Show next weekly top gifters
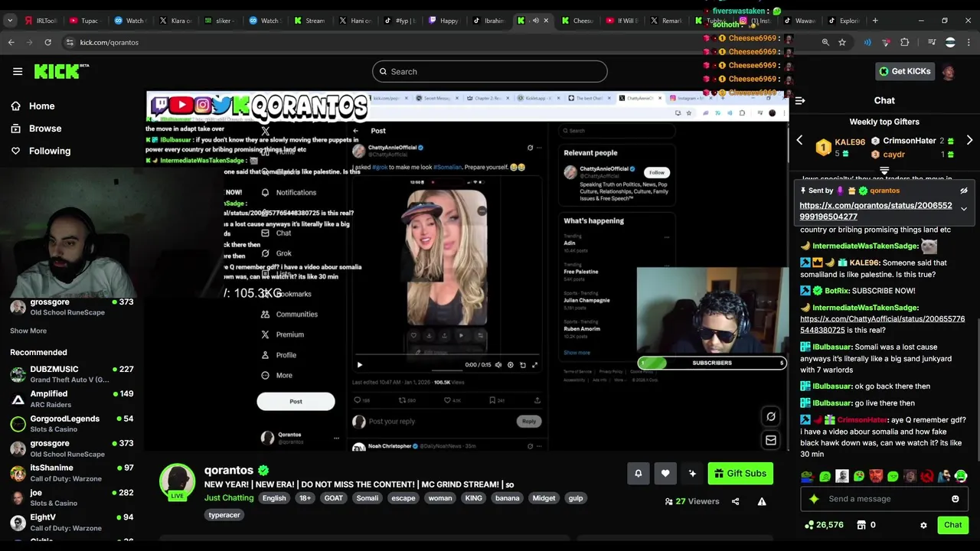The width and height of the screenshot is (980, 551). 969,141
